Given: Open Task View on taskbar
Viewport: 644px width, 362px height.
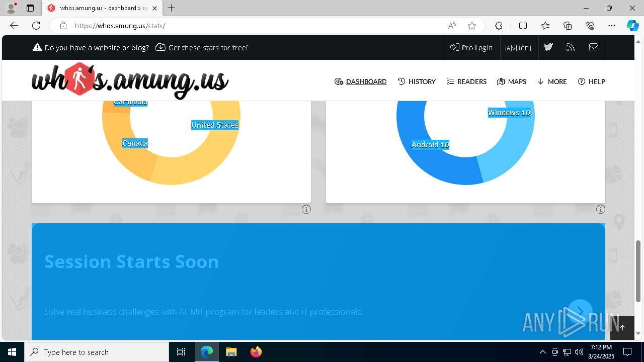Looking at the screenshot, I should 181,352.
